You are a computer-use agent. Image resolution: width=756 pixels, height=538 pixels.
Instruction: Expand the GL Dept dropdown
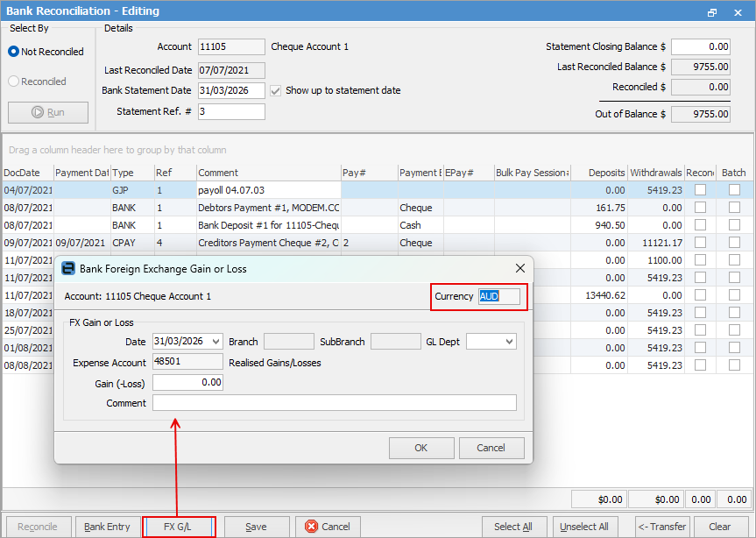509,342
